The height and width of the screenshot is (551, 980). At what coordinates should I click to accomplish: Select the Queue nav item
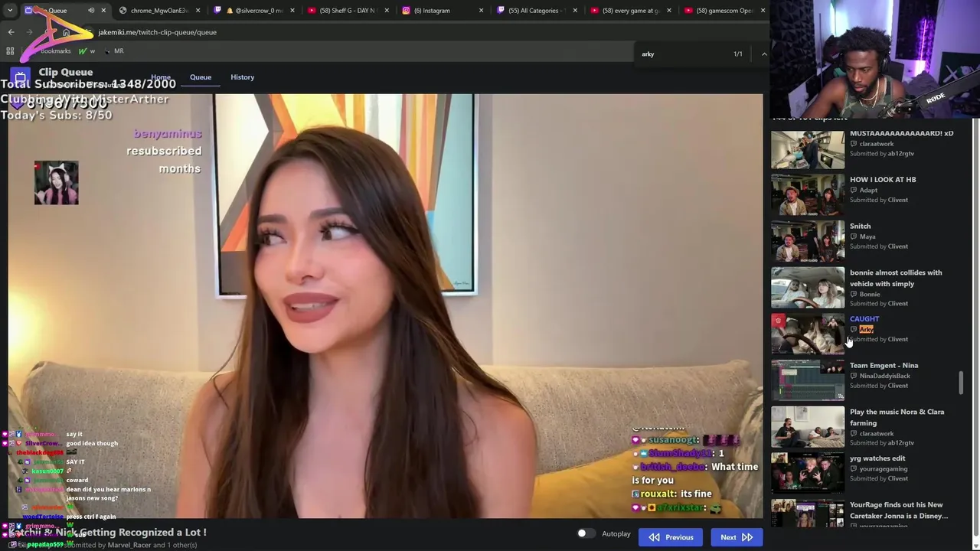pos(201,77)
